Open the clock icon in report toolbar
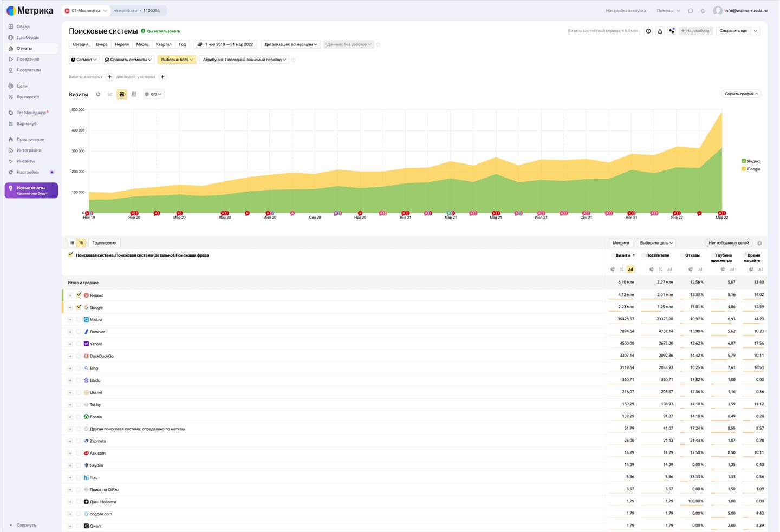The width and height of the screenshot is (780, 532). (648, 31)
